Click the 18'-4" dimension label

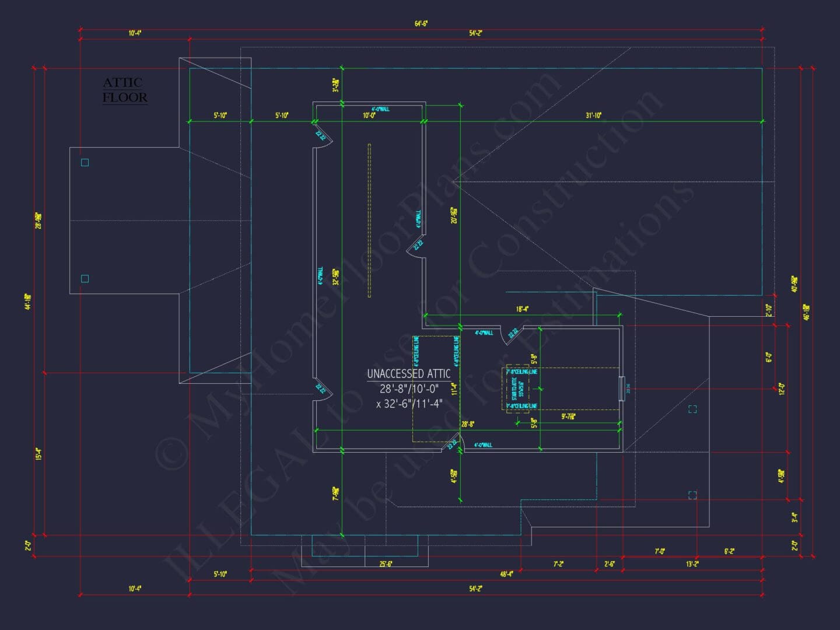tap(522, 309)
